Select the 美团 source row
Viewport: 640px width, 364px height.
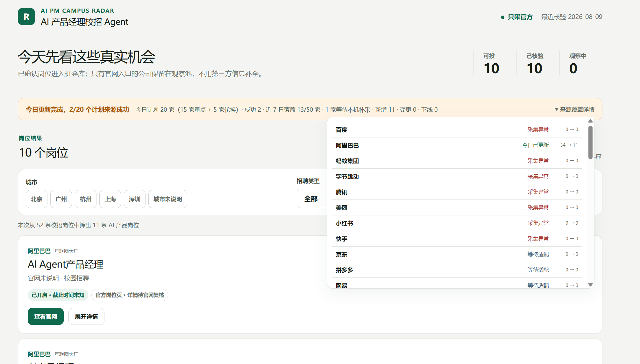pyautogui.click(x=457, y=208)
